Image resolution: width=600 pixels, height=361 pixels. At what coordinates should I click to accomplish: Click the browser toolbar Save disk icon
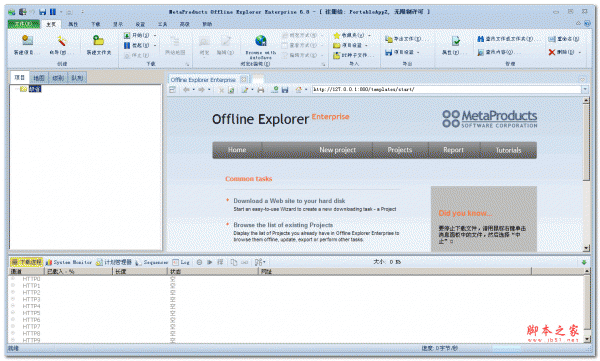285,90
